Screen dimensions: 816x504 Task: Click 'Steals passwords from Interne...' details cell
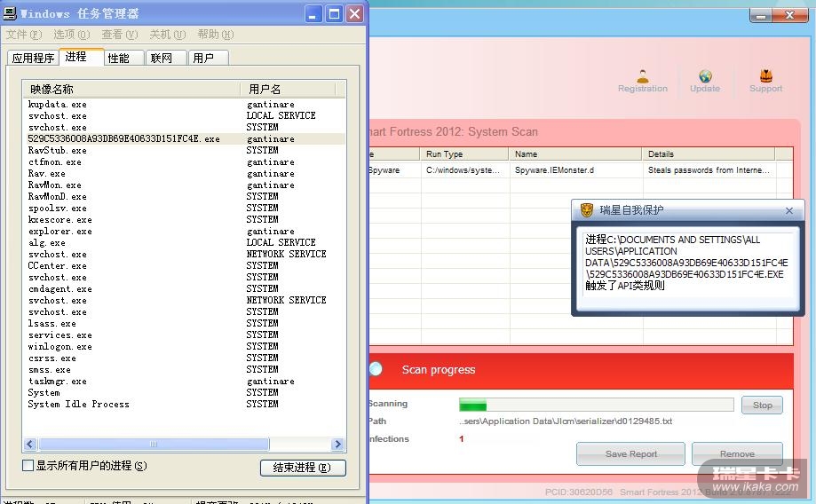pos(709,170)
